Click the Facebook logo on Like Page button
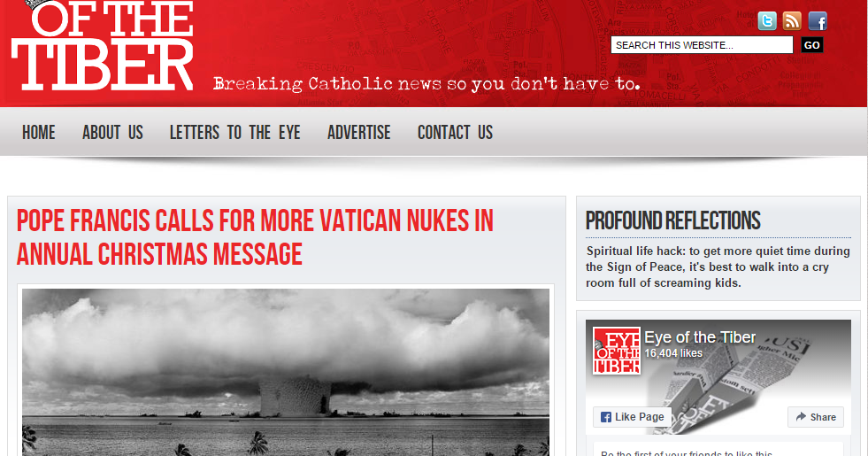868x456 pixels. 606,417
